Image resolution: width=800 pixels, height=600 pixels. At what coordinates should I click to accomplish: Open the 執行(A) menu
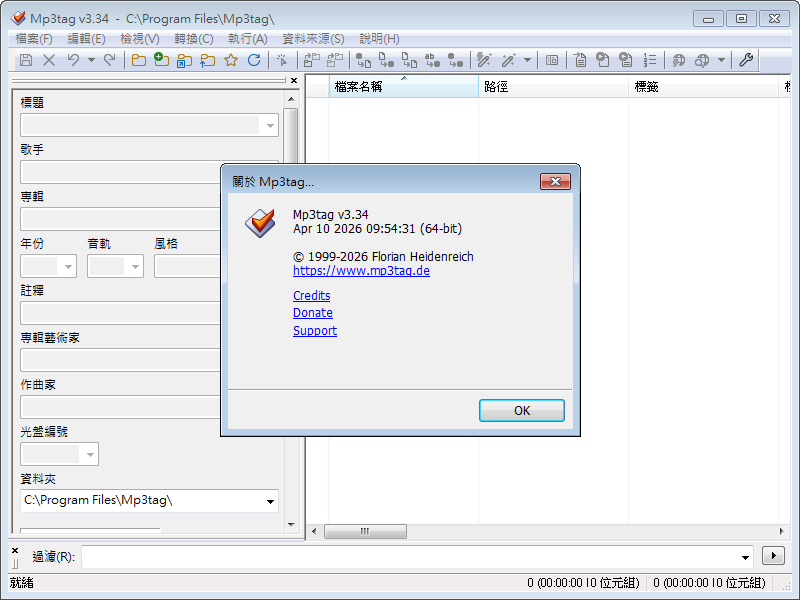[247, 39]
